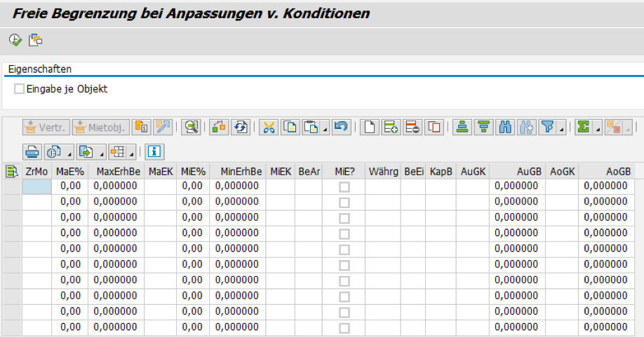Click the sort ascending icon
The image size is (644, 337).
pos(462,127)
